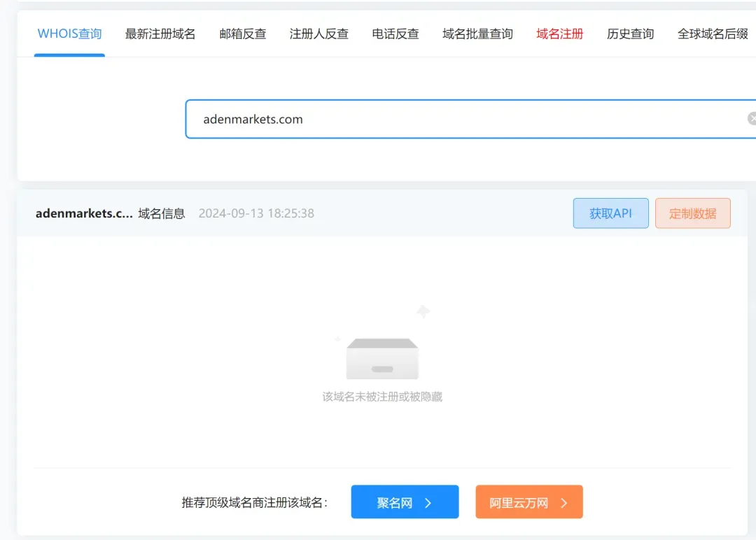
Task: Click the query timestamp 2024-09-13 18:25:38
Action: coord(256,213)
